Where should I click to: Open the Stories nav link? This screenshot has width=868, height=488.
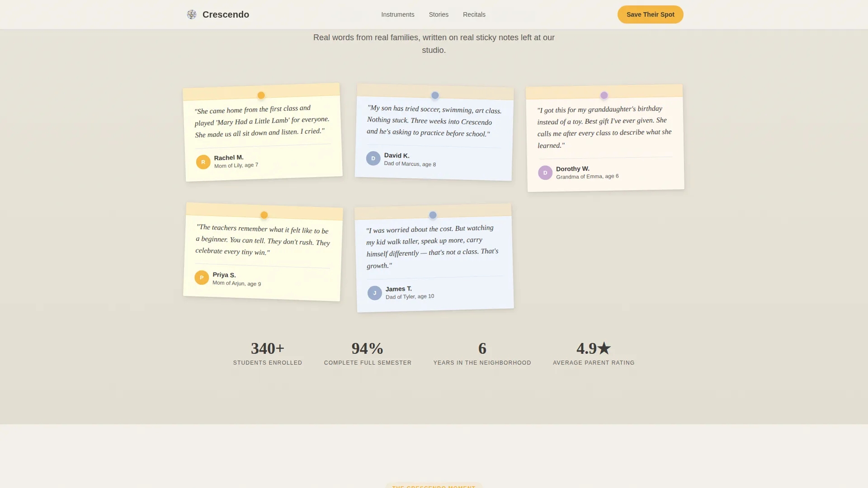pyautogui.click(x=439, y=14)
